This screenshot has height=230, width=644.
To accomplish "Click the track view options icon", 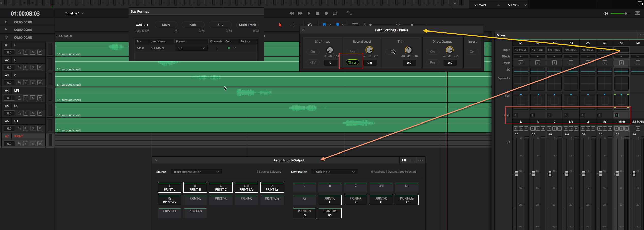I will 355,25.
